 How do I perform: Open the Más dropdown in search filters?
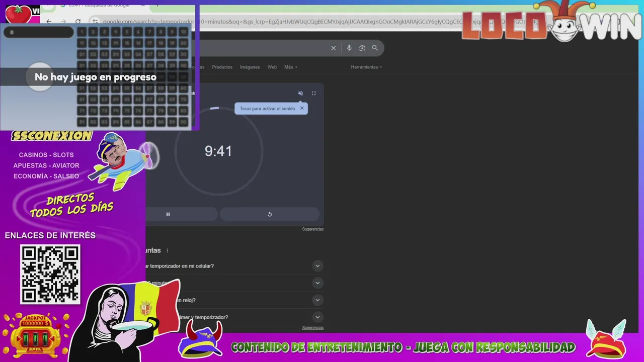coord(291,67)
